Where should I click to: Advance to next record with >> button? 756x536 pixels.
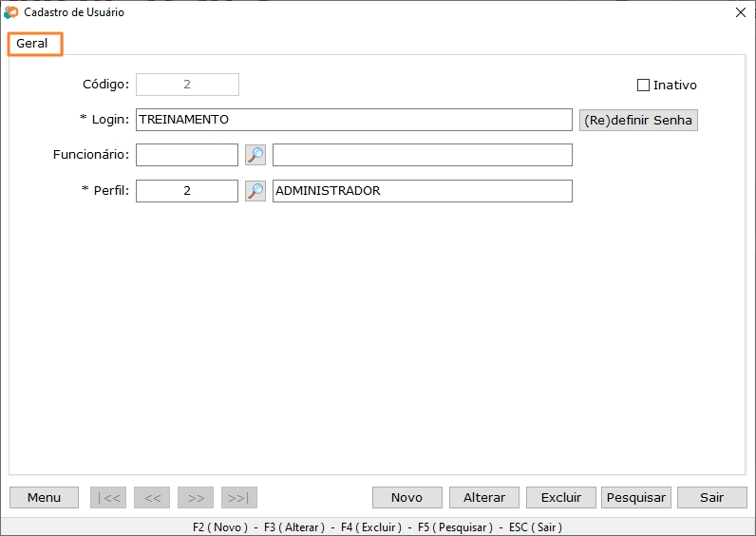pyautogui.click(x=196, y=498)
